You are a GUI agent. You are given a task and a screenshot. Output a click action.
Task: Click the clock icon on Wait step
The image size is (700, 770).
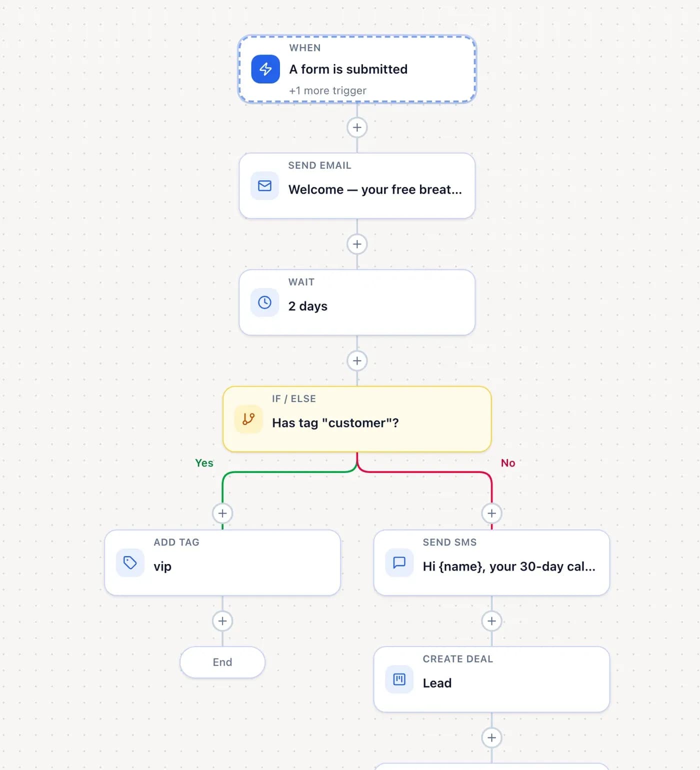(x=264, y=302)
